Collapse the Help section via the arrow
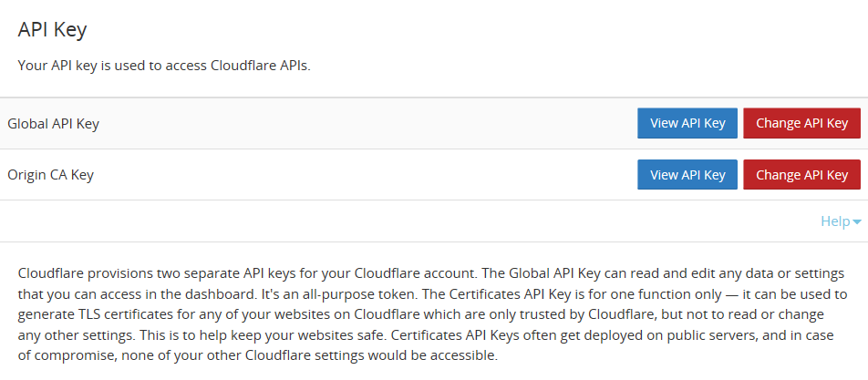The image size is (868, 380). coord(857,222)
